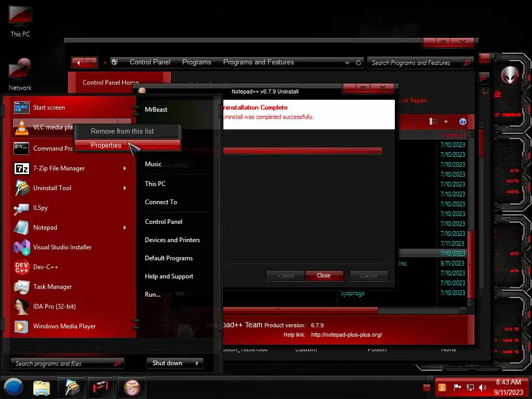
Task: Open the Start screen icon entry
Action: (21, 108)
